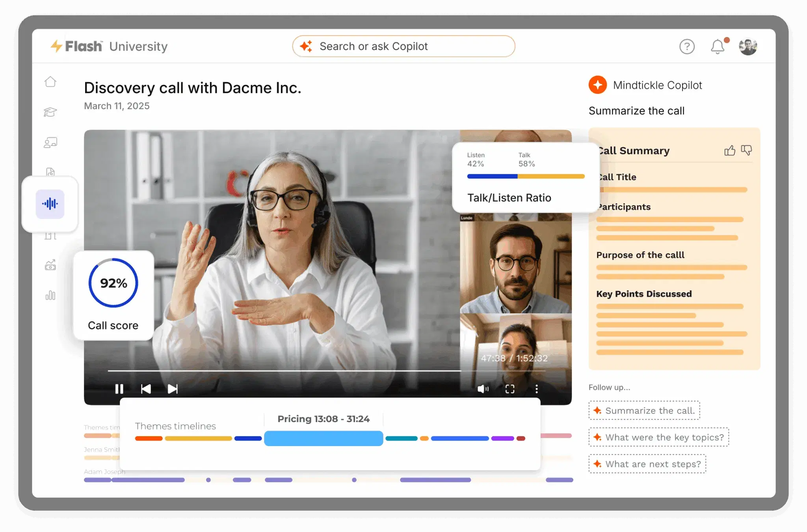Select the Pricing segment on themes timeline
Screen dimensions: 807x532
pyautogui.click(x=323, y=438)
